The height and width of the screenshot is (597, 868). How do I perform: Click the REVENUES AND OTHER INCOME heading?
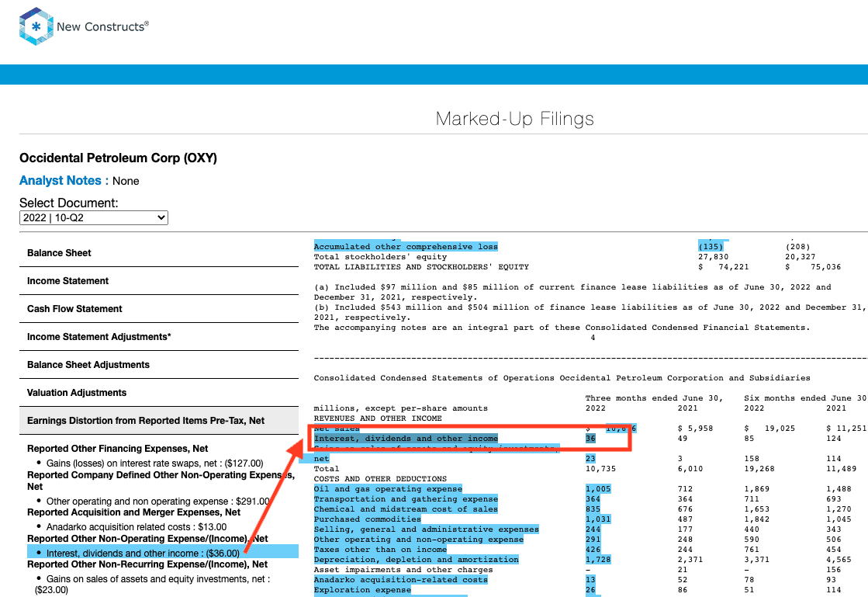pos(378,418)
